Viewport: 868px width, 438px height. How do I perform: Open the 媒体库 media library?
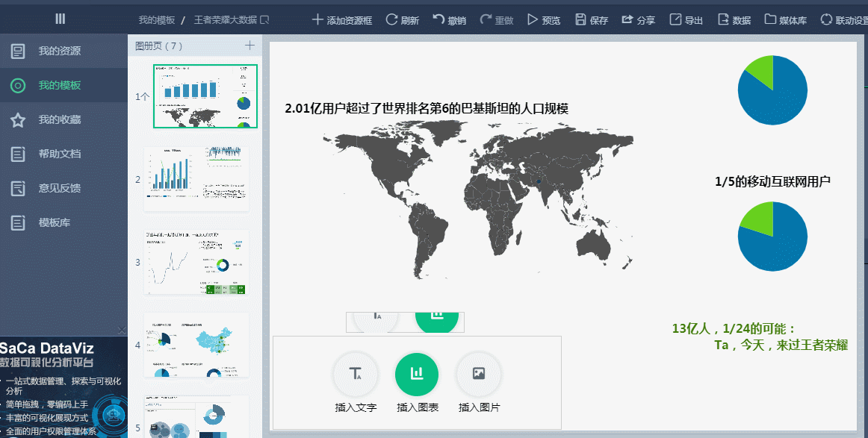tap(786, 20)
